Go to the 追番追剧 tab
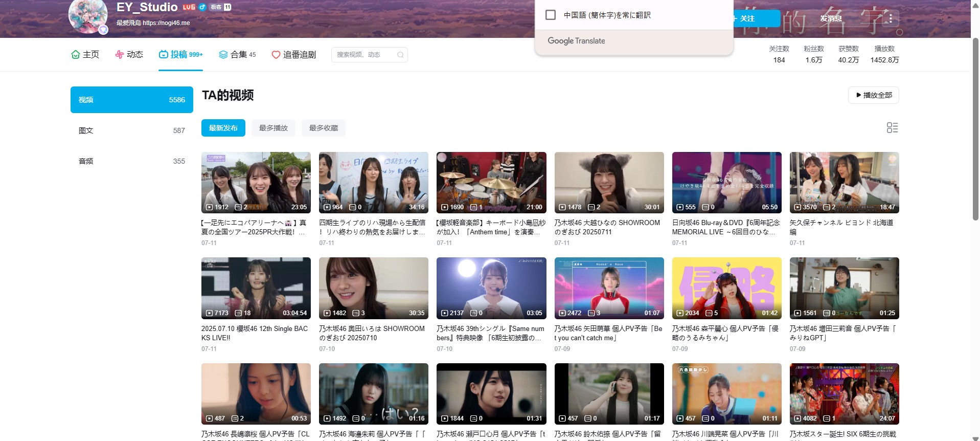The width and height of the screenshot is (980, 441). coord(293,54)
